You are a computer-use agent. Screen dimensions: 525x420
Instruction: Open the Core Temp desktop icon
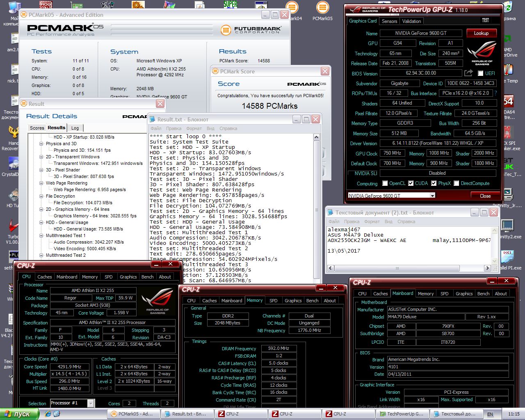point(509,70)
